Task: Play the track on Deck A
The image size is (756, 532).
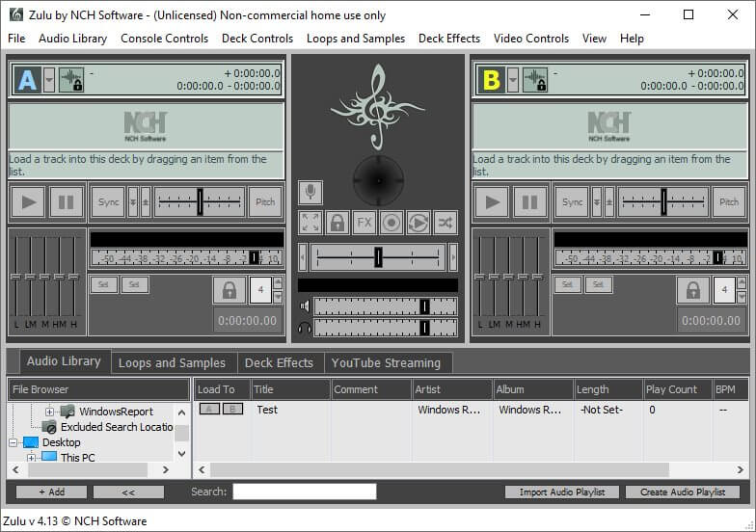Action: (x=28, y=202)
